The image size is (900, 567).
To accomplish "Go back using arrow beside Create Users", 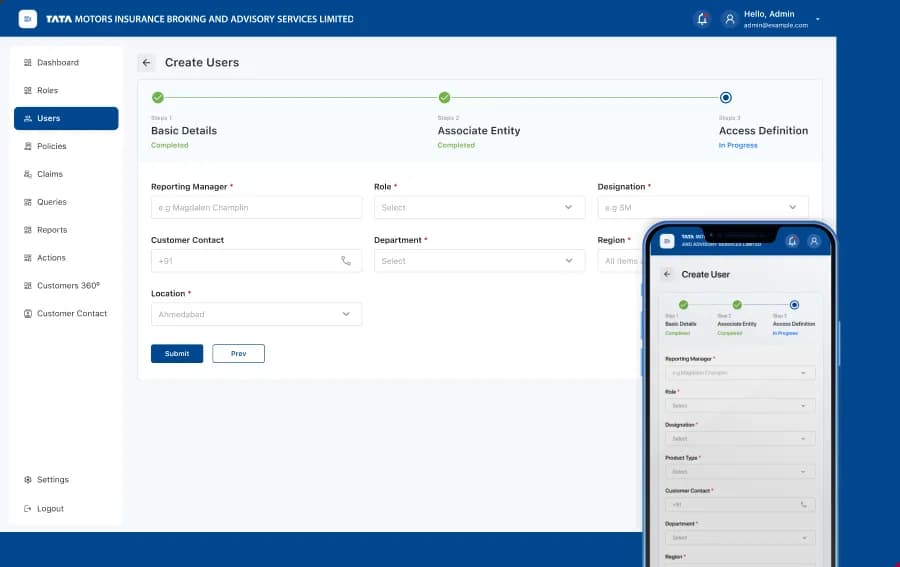I will pos(146,63).
